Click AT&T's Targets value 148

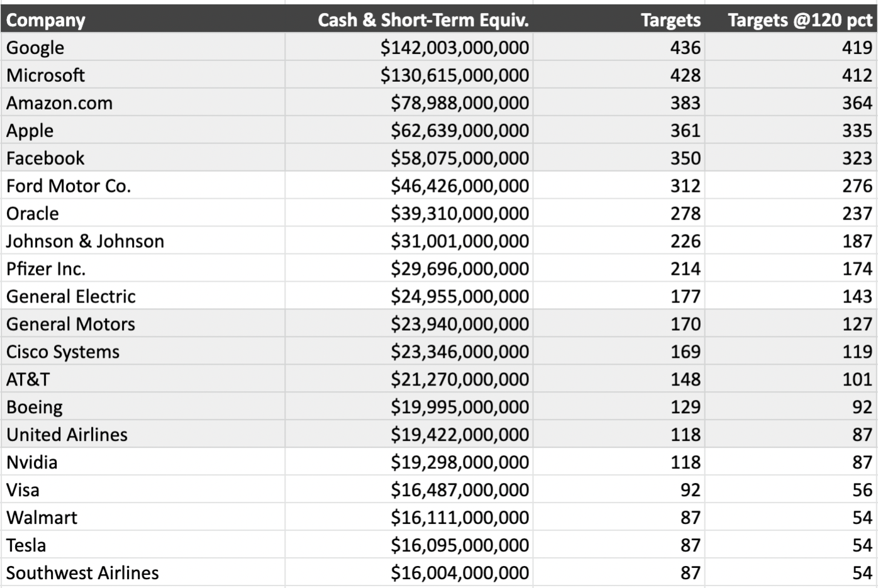[685, 380]
